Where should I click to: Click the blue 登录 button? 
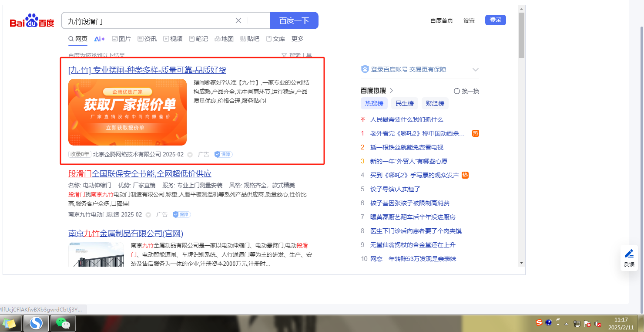[496, 20]
